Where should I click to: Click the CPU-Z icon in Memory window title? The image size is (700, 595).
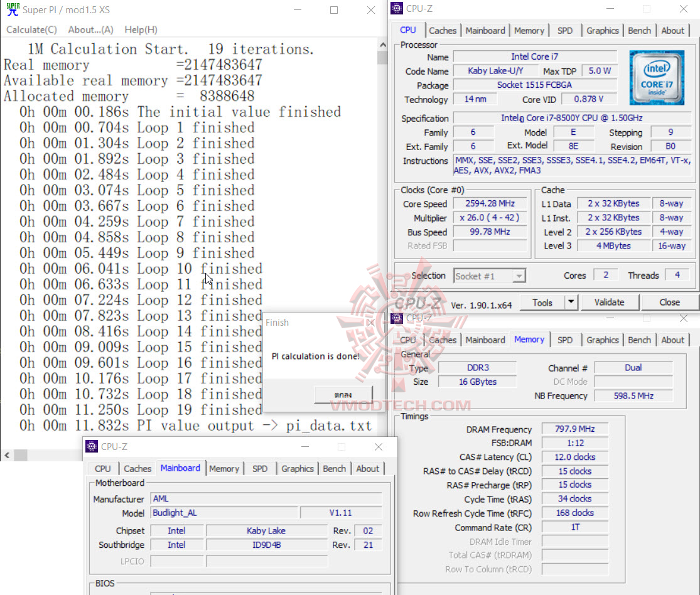(396, 318)
